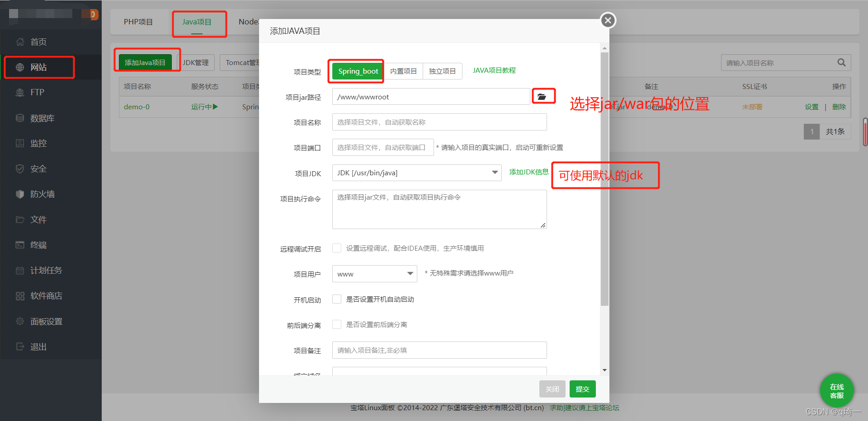Click the 添加Java项目 button
The height and width of the screenshot is (421, 868).
(x=145, y=62)
